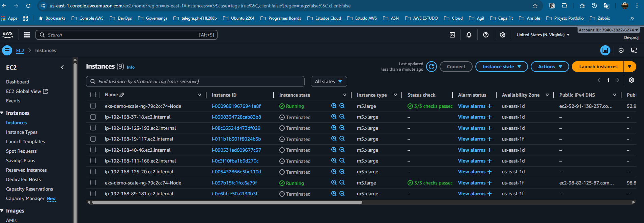Viewport: 644px width, 223px height.
Task: Refresh the instances list
Action: (431, 67)
